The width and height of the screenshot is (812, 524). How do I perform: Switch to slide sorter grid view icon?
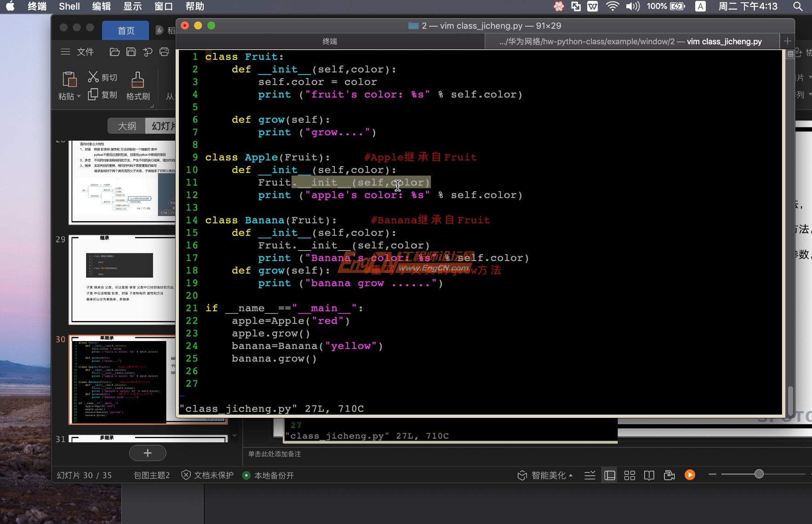pyautogui.click(x=629, y=475)
